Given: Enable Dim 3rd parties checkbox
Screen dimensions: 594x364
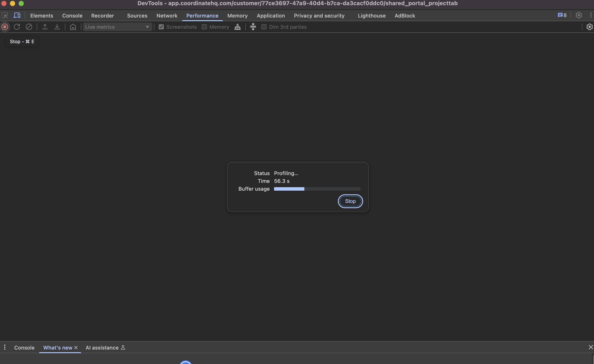Looking at the screenshot, I should tap(264, 27).
